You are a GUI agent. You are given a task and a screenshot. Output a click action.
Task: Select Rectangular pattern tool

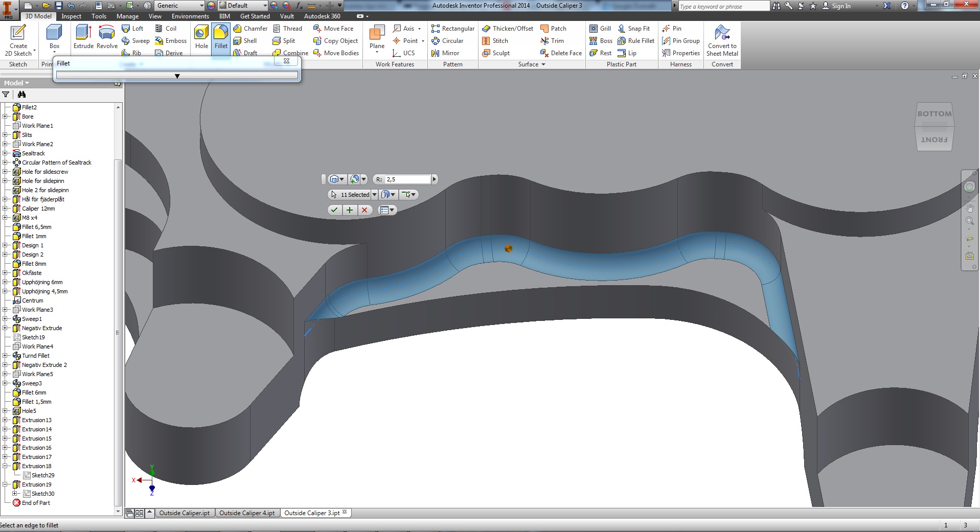coord(453,29)
